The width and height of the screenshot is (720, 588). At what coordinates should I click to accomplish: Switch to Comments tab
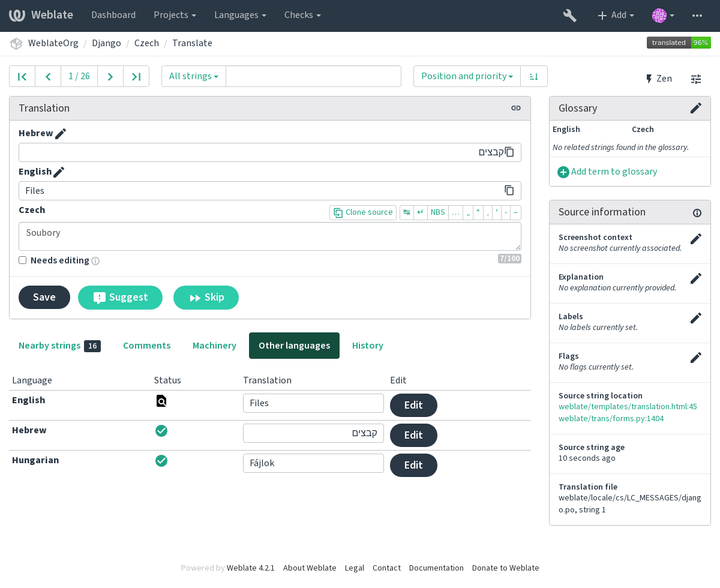(x=147, y=346)
